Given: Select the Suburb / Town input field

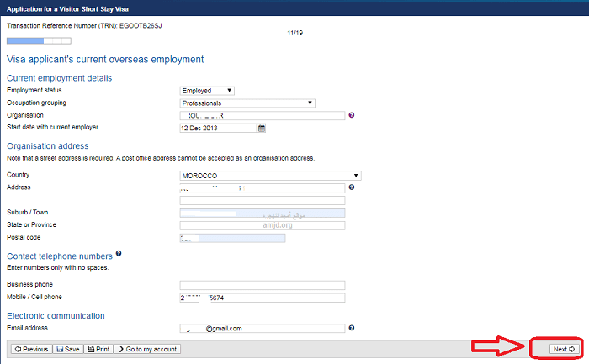Looking at the screenshot, I should pos(262,214).
